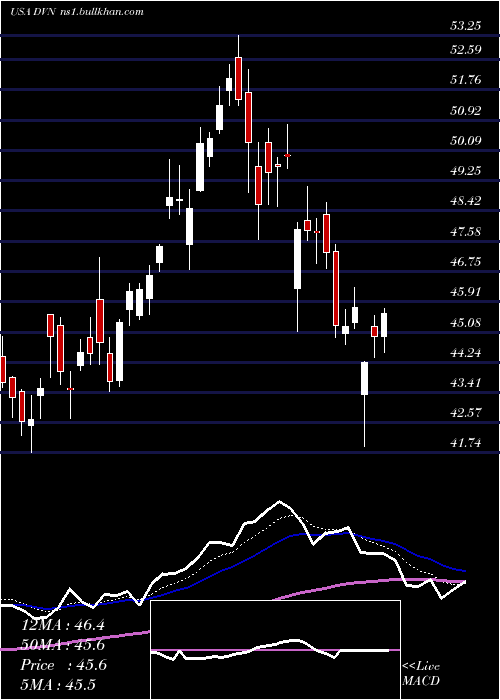This screenshot has width=500, height=700.
Task: Click the 50.09 price axis label
Action: point(466,141)
